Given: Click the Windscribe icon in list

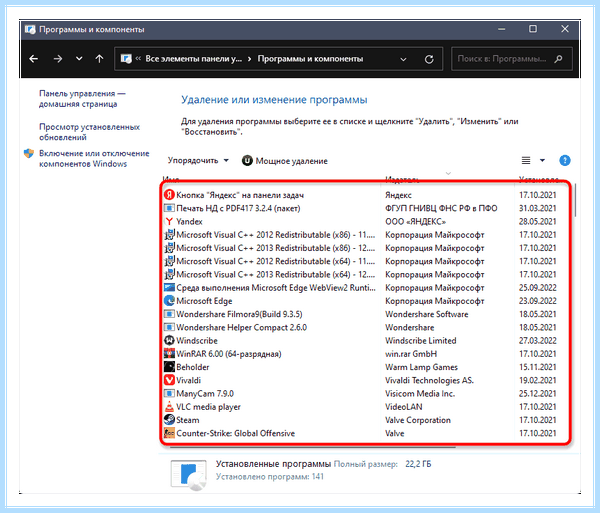Looking at the screenshot, I should (x=169, y=340).
